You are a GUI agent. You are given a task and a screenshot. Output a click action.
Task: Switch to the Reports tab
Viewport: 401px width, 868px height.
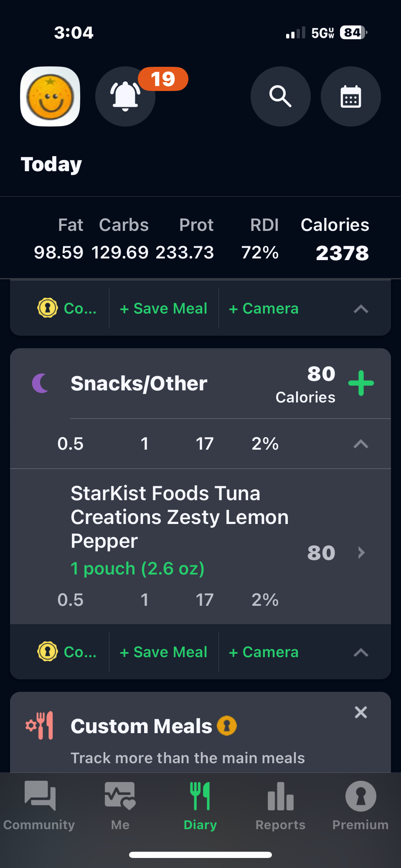(280, 805)
